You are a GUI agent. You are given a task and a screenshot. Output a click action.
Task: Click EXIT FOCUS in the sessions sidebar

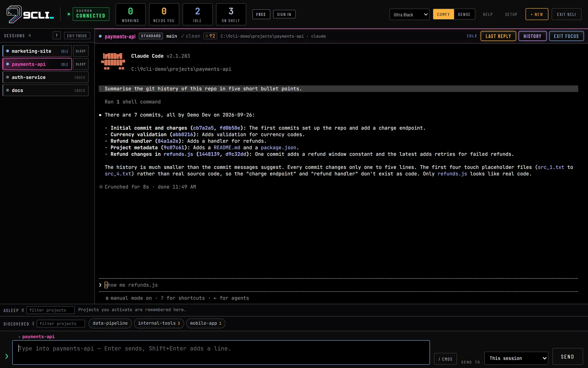click(77, 36)
